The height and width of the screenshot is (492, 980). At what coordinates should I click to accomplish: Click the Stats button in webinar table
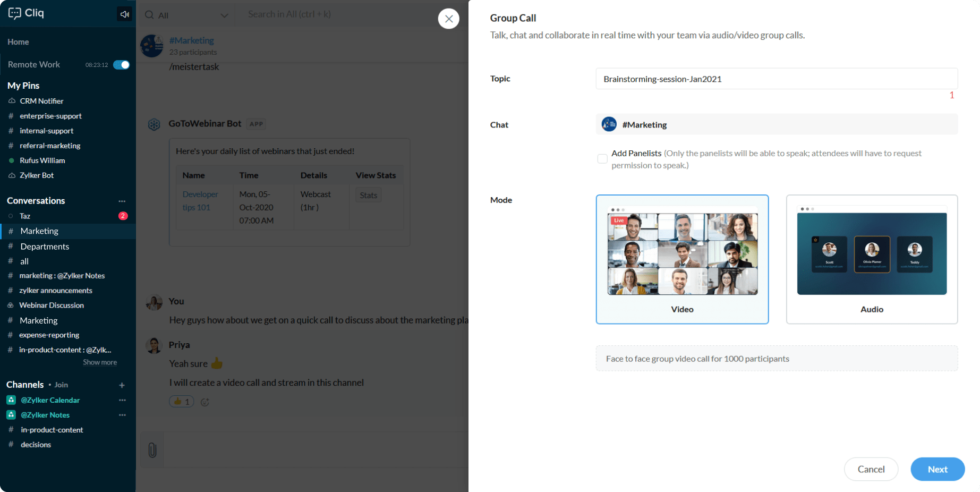click(368, 195)
